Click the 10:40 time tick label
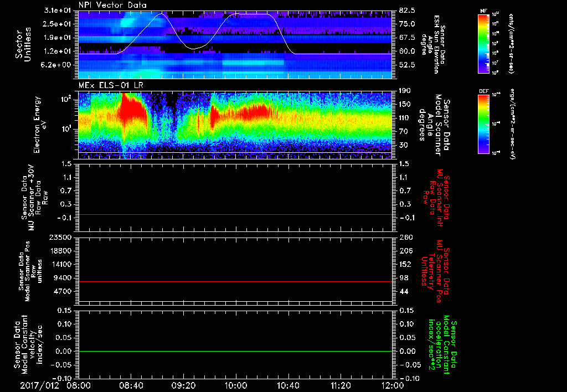This screenshot has height=392, width=567. click(288, 385)
